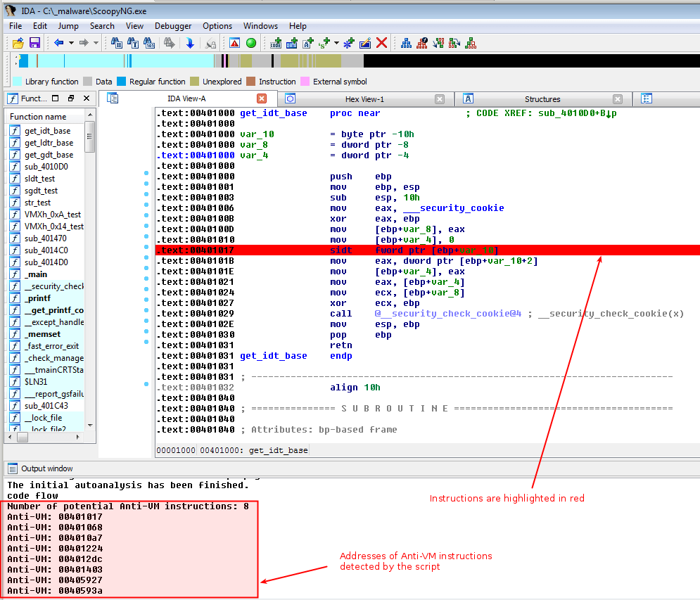Switch to the Hex View-1 tab
This screenshot has width=700, height=600.
point(364,99)
